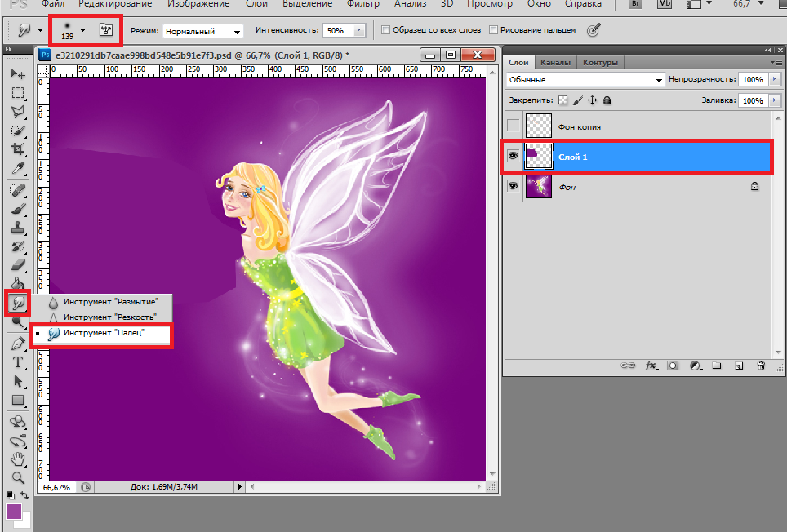Click the foreground purple color swatch
Image resolution: width=787 pixels, height=532 pixels.
[x=14, y=512]
